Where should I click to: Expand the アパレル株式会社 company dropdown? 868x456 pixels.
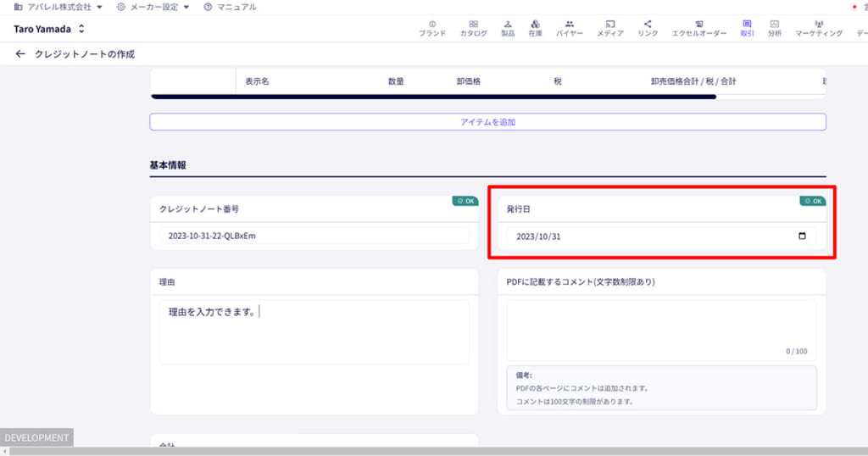[x=58, y=7]
